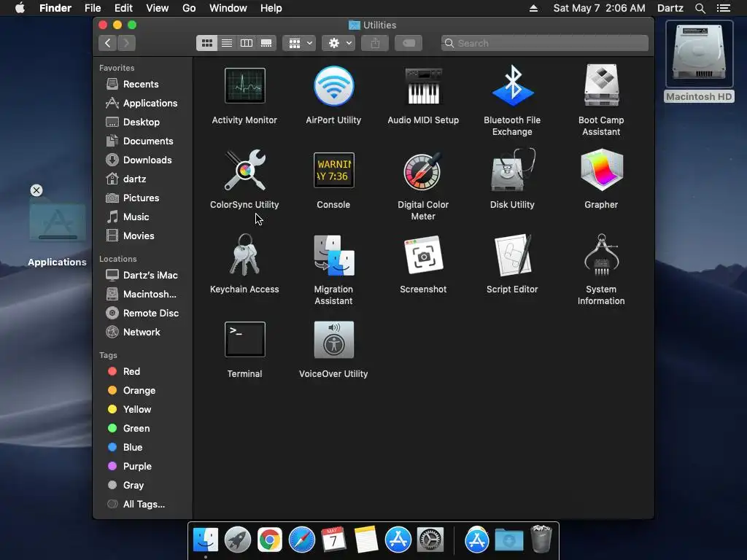Select Keychain Access icon

pos(245,254)
